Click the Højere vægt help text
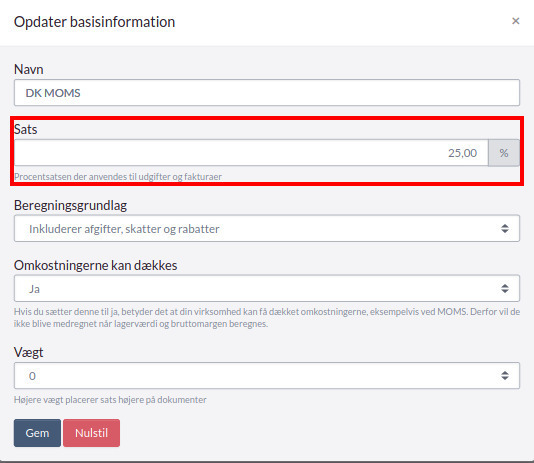The width and height of the screenshot is (534, 463). (x=110, y=400)
